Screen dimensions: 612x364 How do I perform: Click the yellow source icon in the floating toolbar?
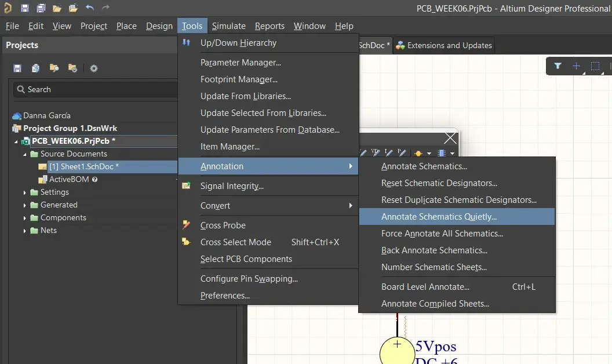[x=418, y=153]
